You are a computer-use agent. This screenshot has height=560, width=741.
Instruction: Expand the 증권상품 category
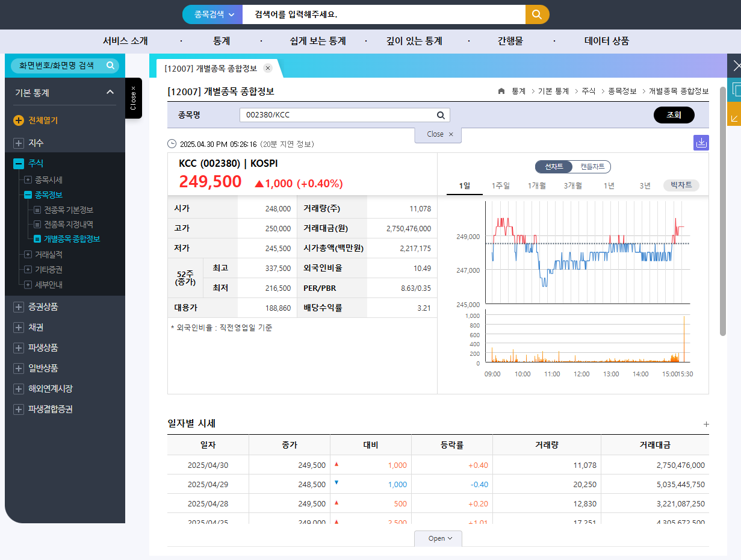click(x=19, y=307)
